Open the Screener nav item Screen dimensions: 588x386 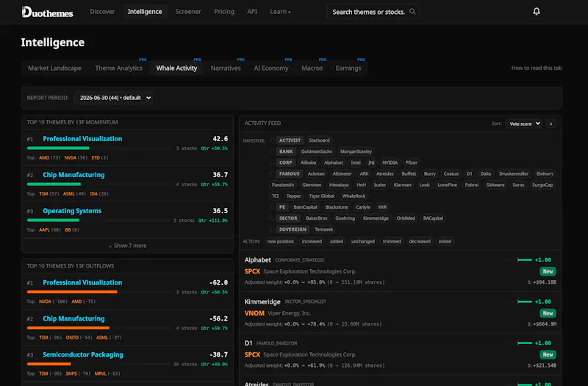pos(188,12)
